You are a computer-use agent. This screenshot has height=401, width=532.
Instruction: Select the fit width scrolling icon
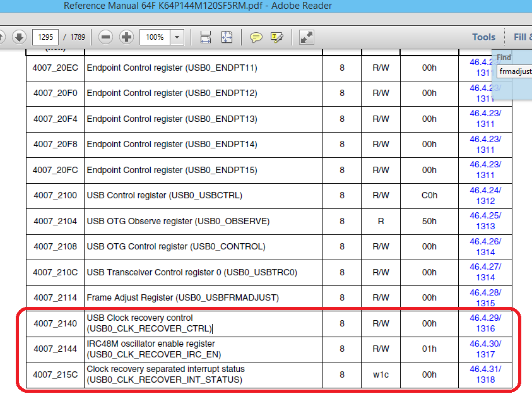click(206, 37)
